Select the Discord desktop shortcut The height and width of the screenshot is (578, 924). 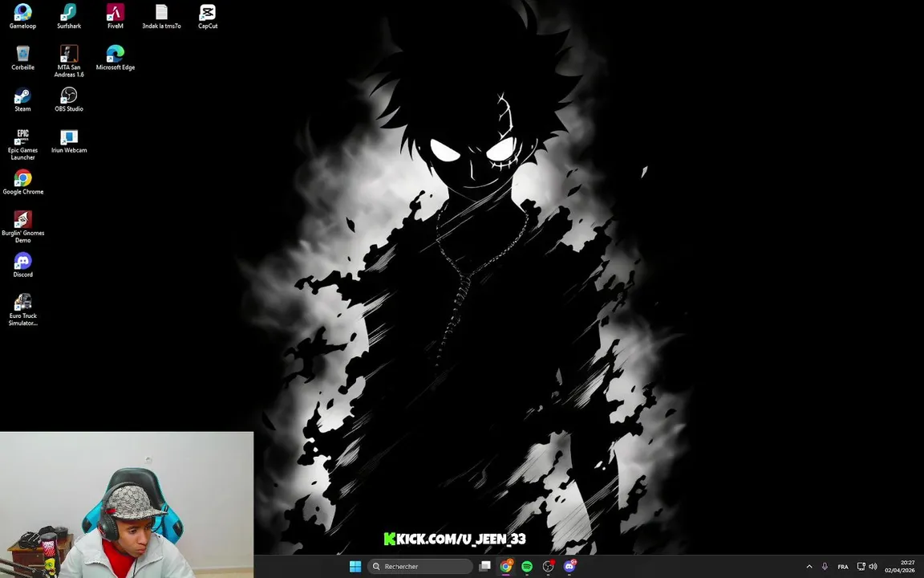click(x=22, y=265)
